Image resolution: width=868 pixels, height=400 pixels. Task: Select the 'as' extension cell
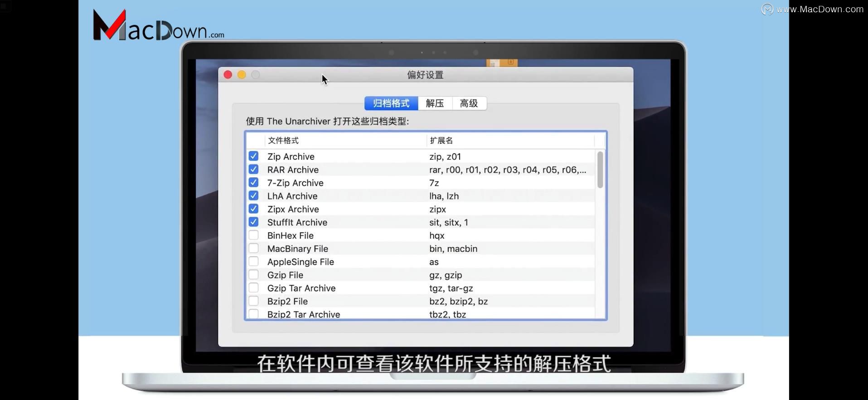coord(434,262)
